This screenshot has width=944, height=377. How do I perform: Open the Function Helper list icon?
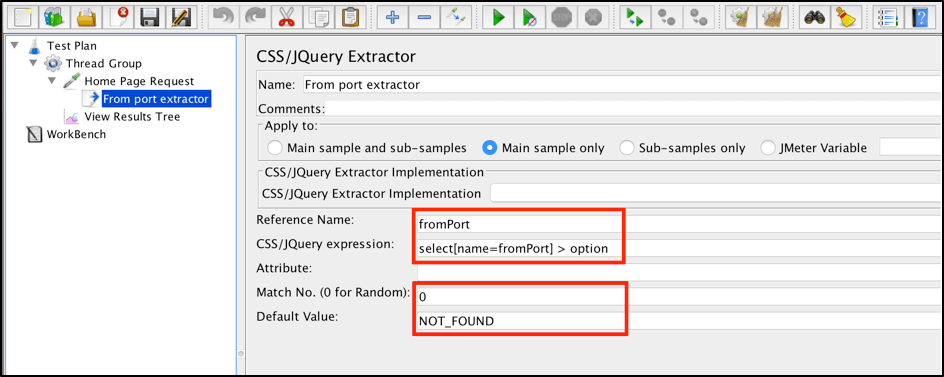pos(889,17)
